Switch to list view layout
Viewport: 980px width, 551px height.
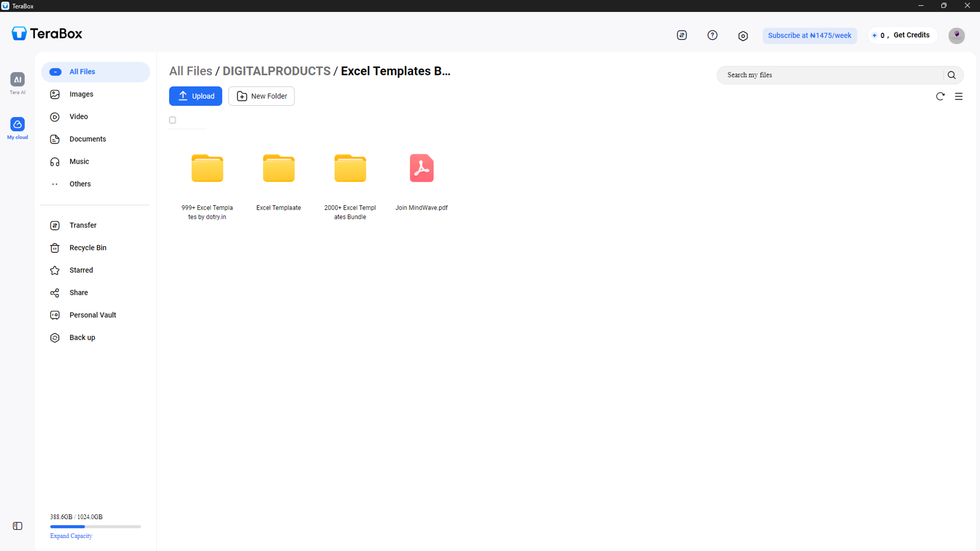(959, 96)
